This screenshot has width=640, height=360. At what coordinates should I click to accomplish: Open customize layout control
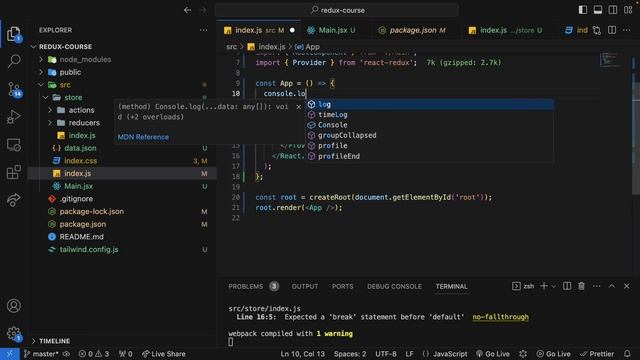click(628, 10)
